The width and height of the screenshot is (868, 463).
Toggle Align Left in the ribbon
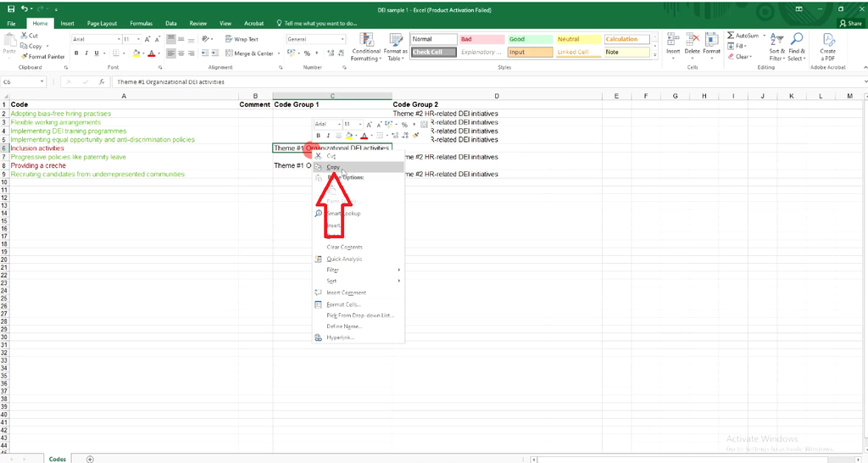pos(171,53)
